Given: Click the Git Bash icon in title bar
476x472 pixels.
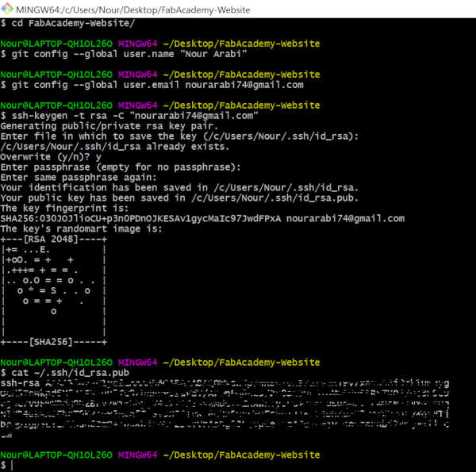Looking at the screenshot, I should tap(6, 9).
